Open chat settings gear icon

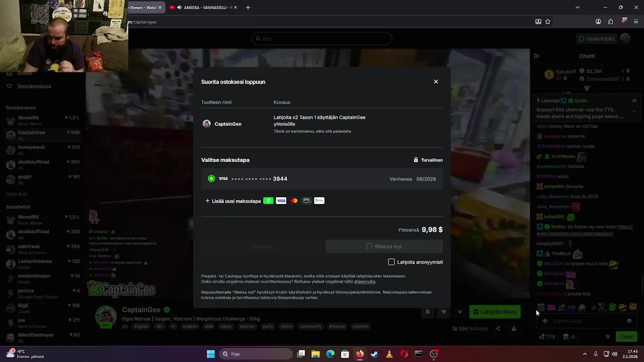point(607,337)
